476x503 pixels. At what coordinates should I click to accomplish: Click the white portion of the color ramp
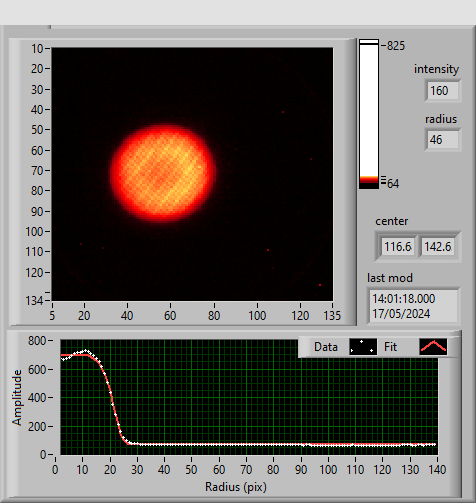pos(369,110)
